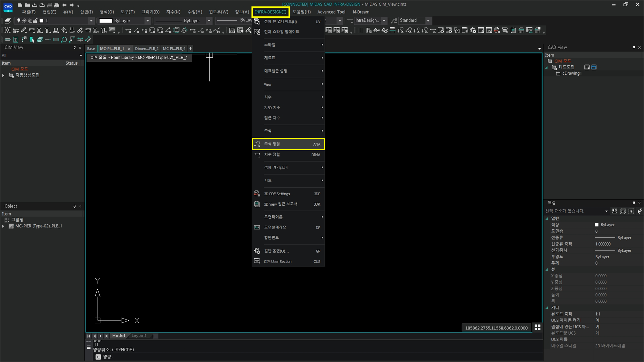This screenshot has height=362, width=644.
Task: Click the white layer color swatch
Action: pyautogui.click(x=41, y=21)
